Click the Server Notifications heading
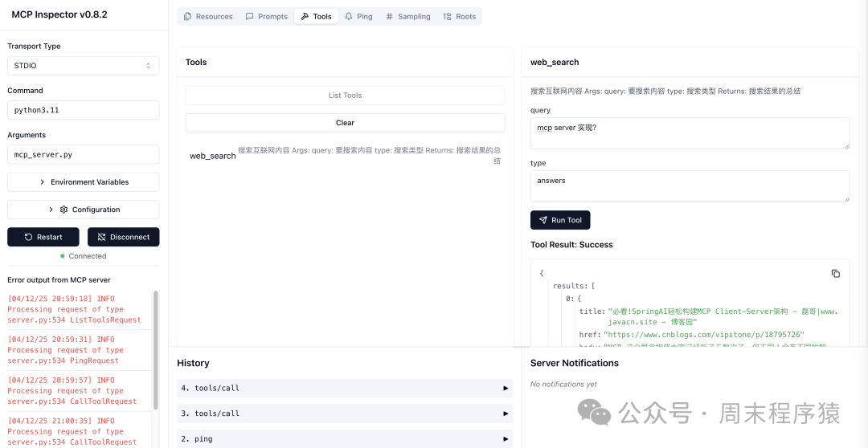 coord(575,363)
